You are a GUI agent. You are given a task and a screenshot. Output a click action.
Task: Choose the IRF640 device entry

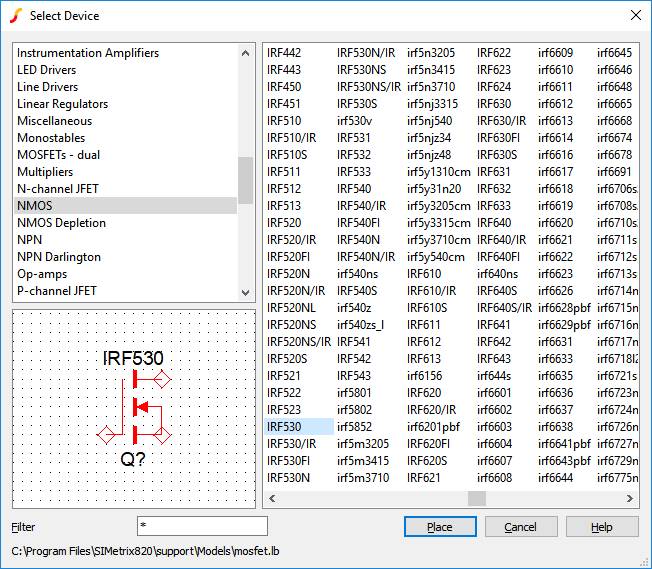point(493,223)
